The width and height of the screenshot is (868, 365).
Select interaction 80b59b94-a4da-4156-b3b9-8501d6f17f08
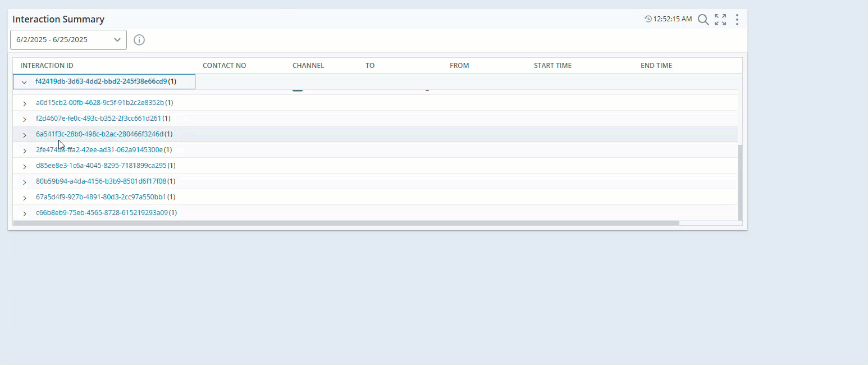(x=101, y=181)
